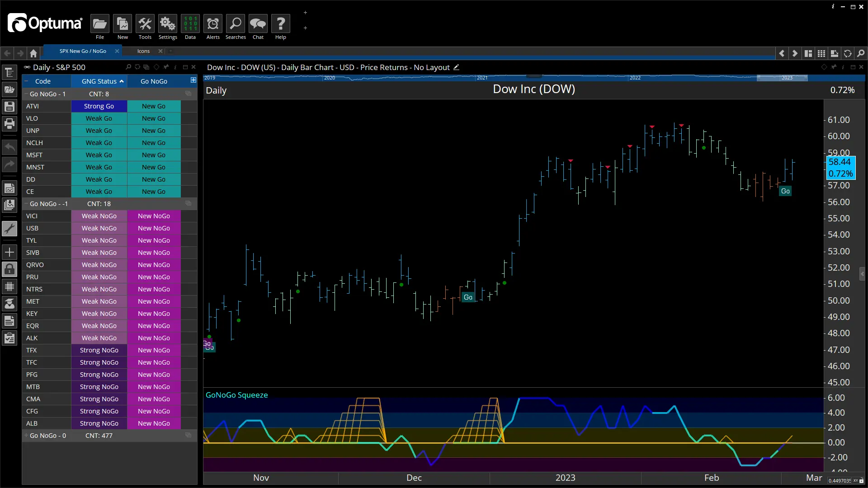This screenshot has height=488, width=868.
Task: Click the tile grid layout icon
Action: [821, 53]
